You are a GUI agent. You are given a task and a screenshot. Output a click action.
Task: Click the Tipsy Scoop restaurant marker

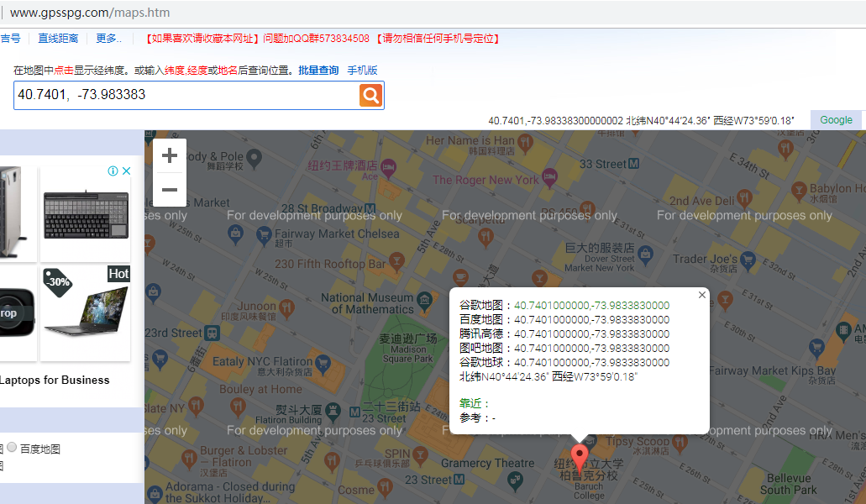(680, 442)
